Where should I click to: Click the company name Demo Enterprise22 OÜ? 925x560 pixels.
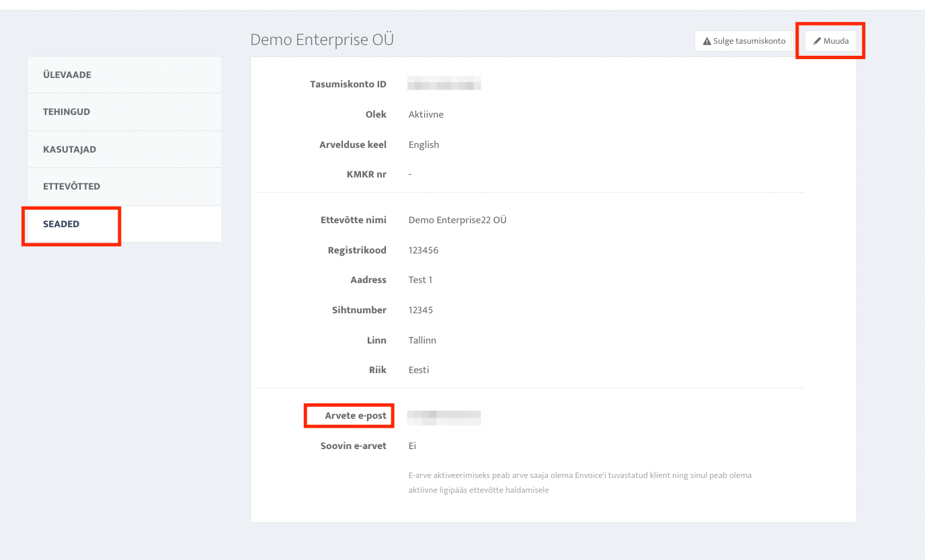[x=457, y=220]
